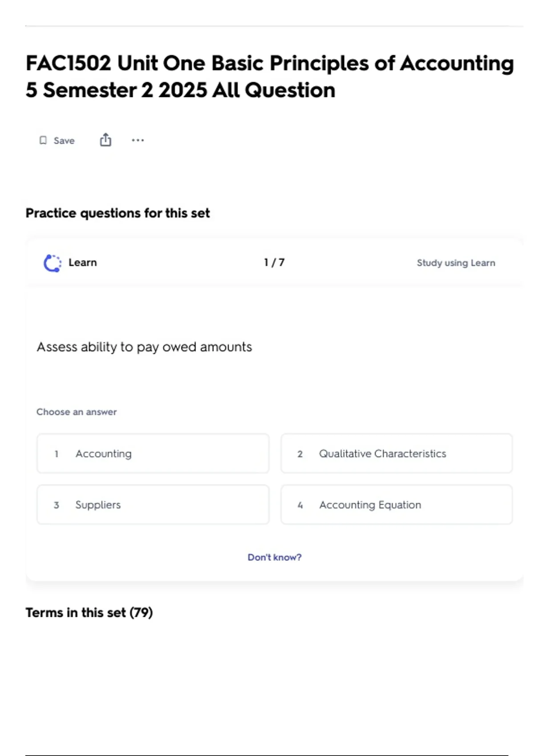
Task: Click the Terms in this set heading
Action: tap(89, 613)
